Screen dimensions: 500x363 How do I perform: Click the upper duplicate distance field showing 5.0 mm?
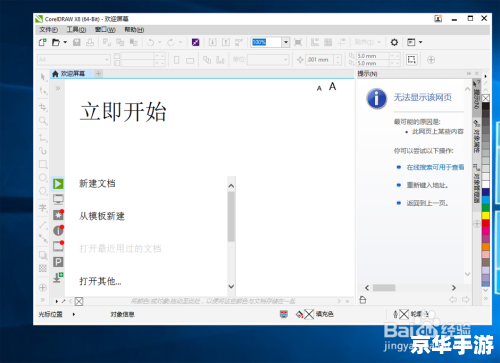372,56
